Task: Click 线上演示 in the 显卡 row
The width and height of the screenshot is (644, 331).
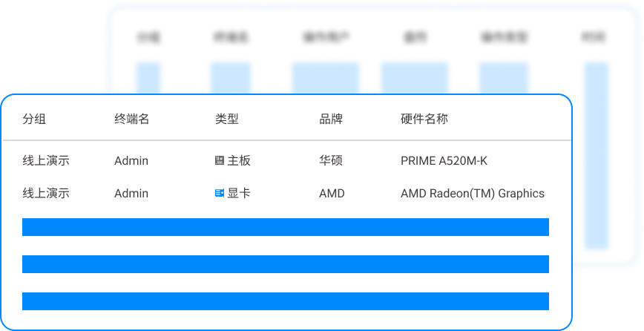Action: (46, 193)
